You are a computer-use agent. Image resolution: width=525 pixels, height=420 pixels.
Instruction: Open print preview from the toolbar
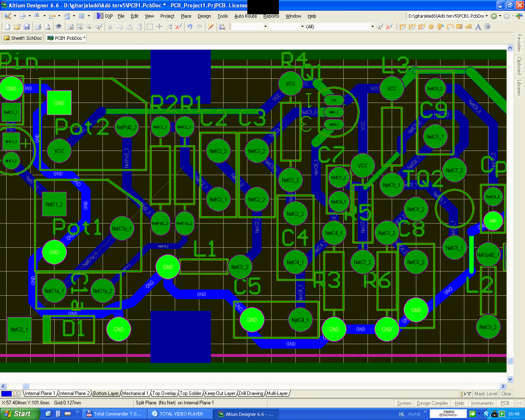tap(48, 27)
